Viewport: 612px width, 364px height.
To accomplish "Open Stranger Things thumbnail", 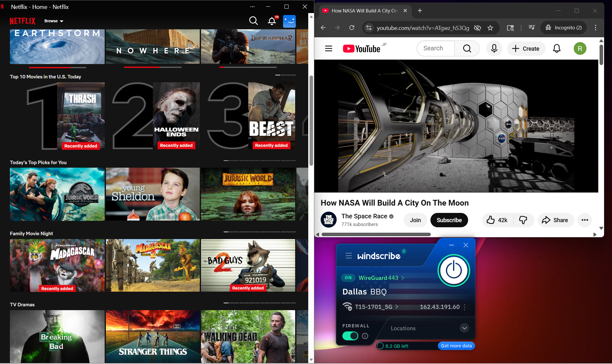I will (x=153, y=336).
